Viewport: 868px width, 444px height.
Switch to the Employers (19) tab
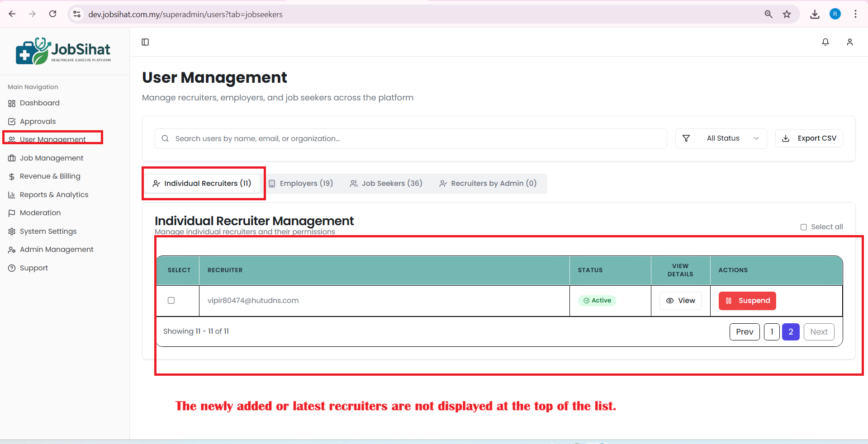301,183
